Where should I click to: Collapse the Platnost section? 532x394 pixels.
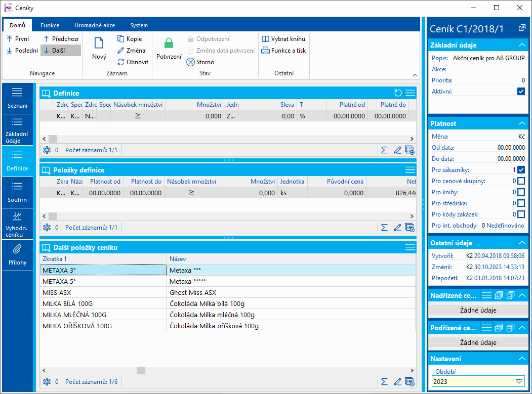pos(522,123)
